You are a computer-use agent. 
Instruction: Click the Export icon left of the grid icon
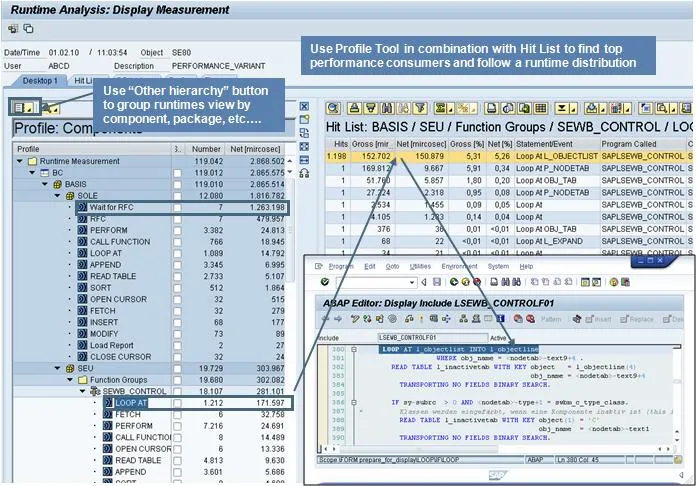[x=524, y=108]
